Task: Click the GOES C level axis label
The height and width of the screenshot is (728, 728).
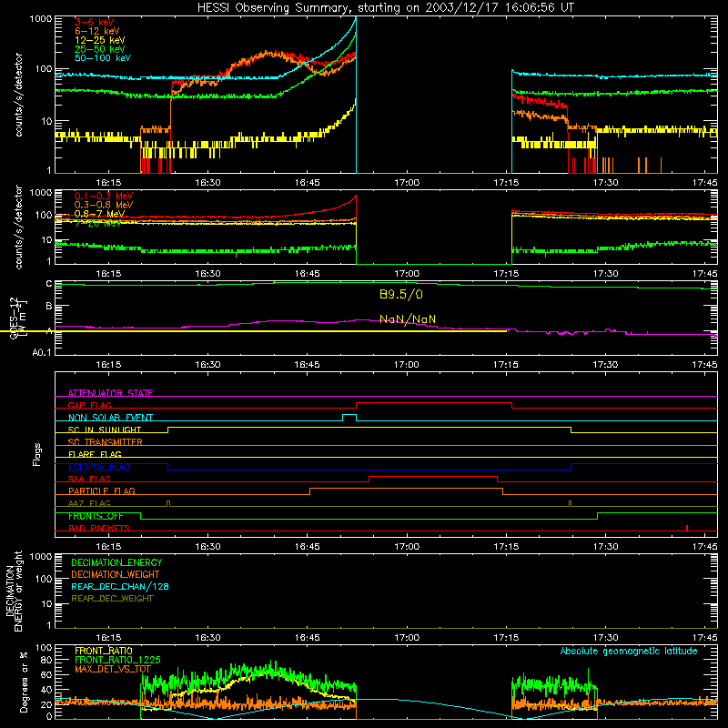Action: (49, 284)
